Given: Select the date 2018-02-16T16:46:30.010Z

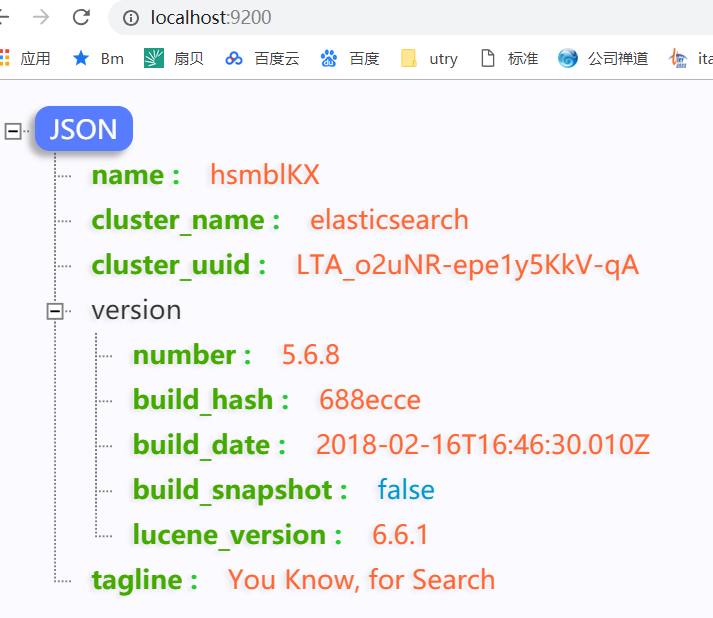Looking at the screenshot, I should click(x=483, y=445).
